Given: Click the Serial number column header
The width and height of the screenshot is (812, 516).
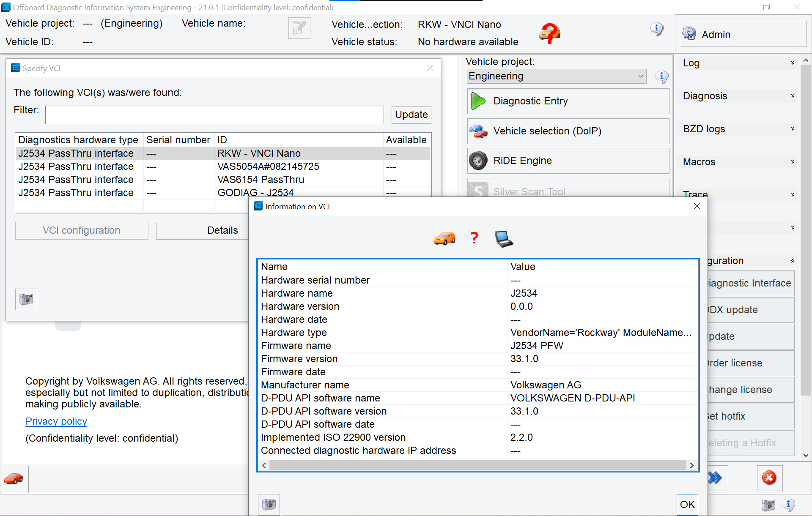Looking at the screenshot, I should pos(178,140).
